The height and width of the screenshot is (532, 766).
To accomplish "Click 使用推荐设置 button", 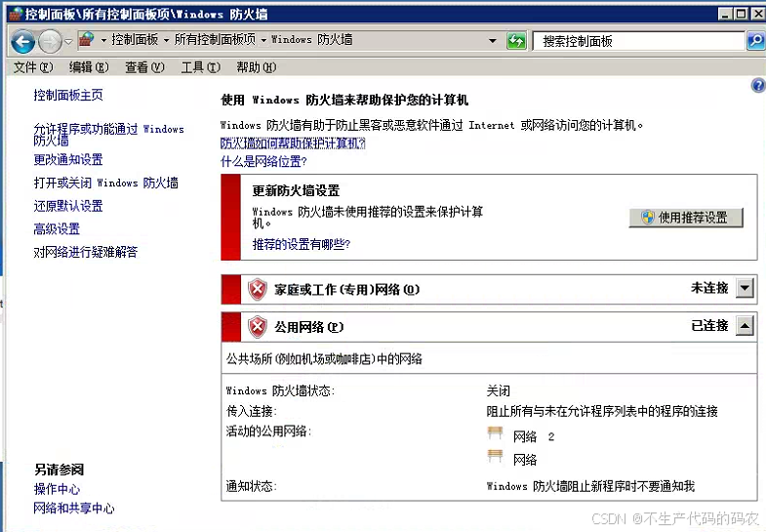I will click(x=686, y=218).
